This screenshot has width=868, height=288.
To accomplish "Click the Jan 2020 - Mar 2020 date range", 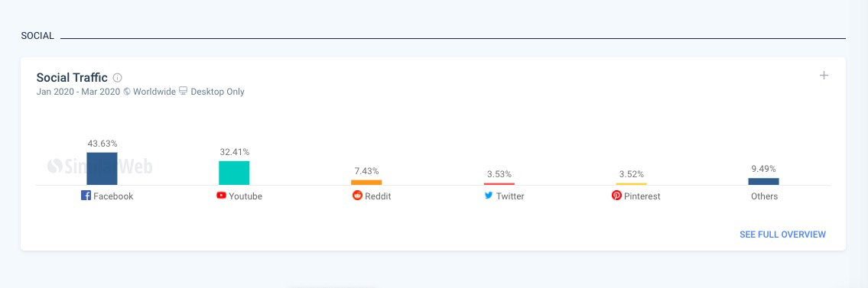I will (x=78, y=92).
